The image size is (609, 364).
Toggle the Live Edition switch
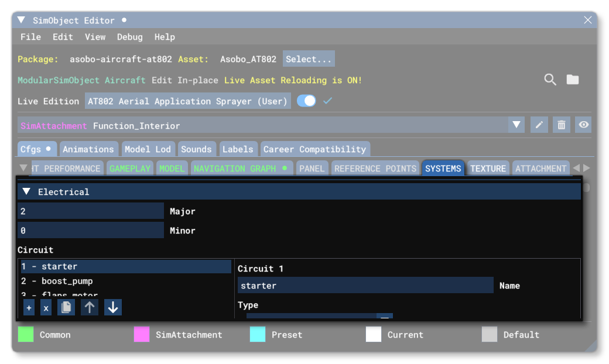click(x=306, y=101)
